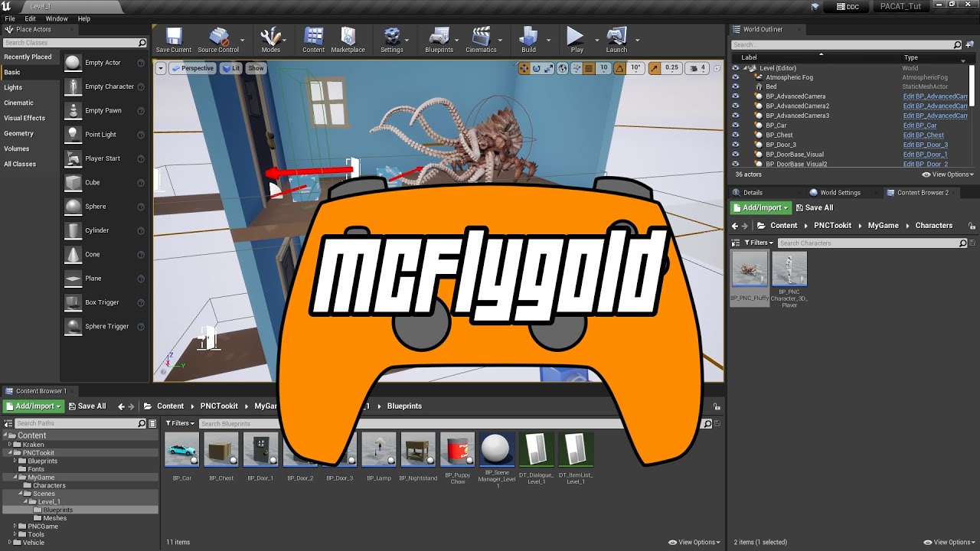Open the Window menu

[x=57, y=18]
